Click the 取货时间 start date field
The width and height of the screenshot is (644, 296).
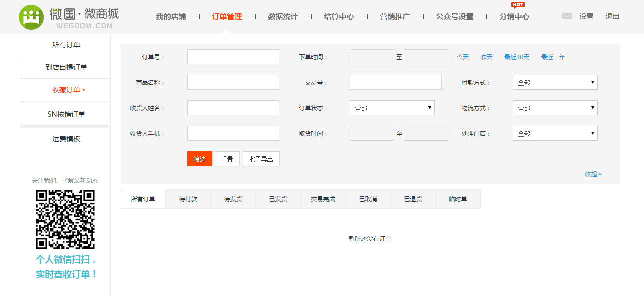tap(372, 133)
